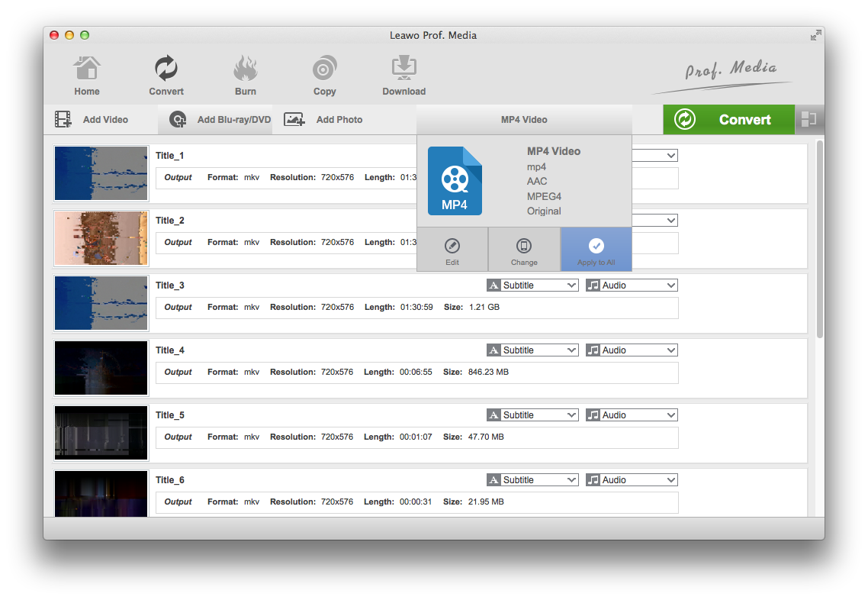This screenshot has height=600, width=868.
Task: Click the Title_1 name label
Action: [x=169, y=156]
